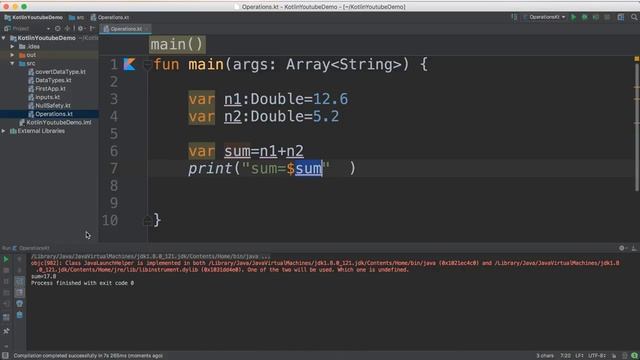This screenshot has height=360, width=640.
Task: Open the Operations.kt run configuration dropdown
Action: point(545,17)
